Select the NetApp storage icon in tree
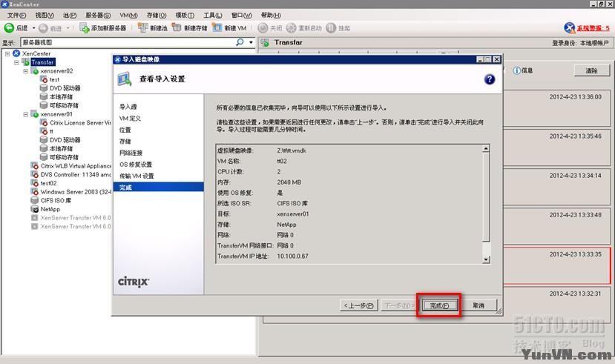 point(35,209)
